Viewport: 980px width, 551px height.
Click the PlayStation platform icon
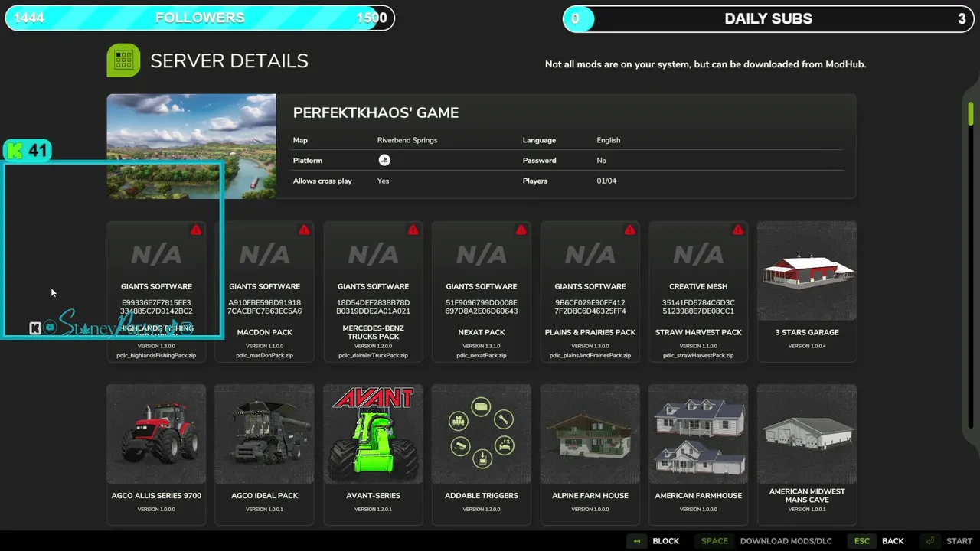click(384, 160)
